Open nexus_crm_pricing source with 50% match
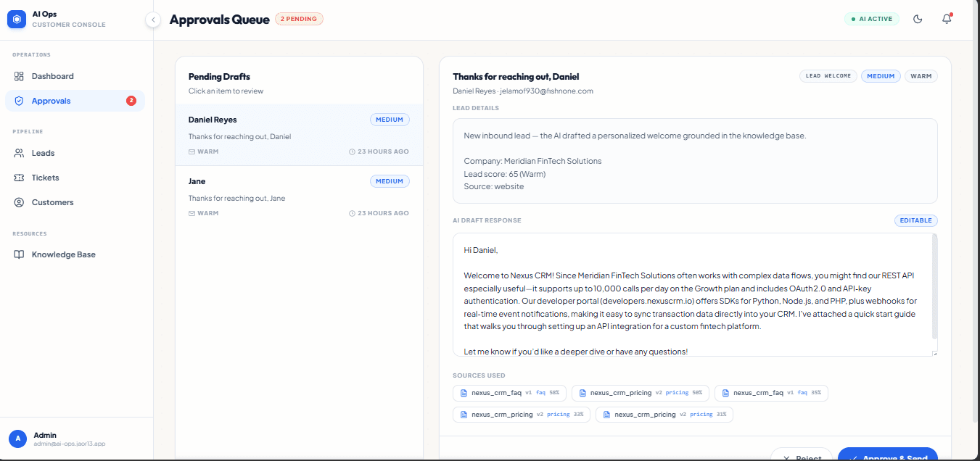Screen dimensions: 980x461 point(641,393)
